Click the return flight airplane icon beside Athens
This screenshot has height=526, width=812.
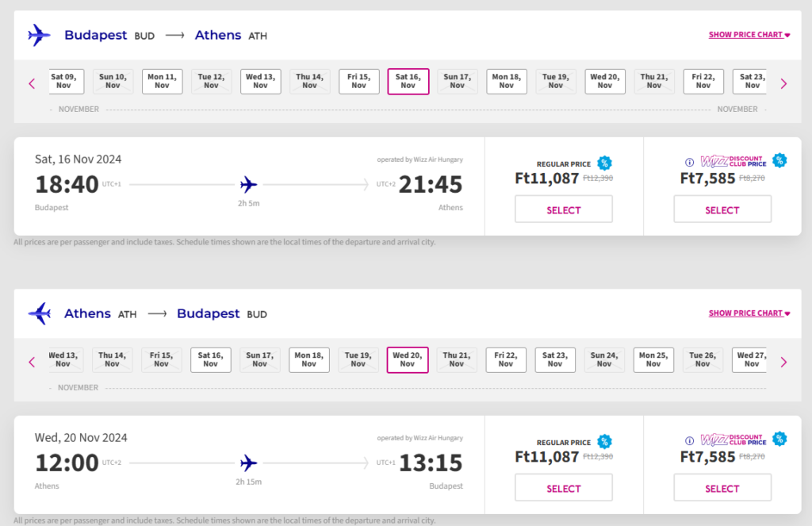click(40, 313)
